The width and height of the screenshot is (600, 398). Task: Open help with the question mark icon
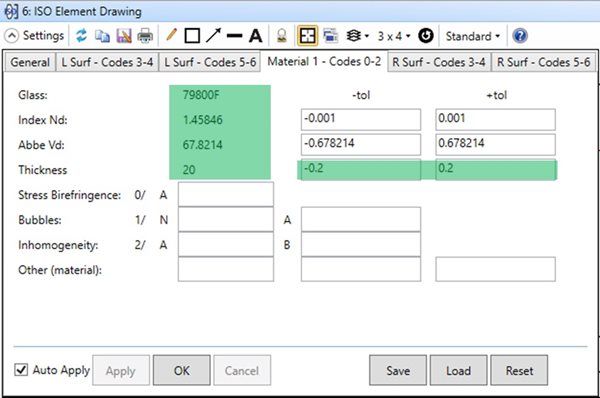click(x=520, y=36)
